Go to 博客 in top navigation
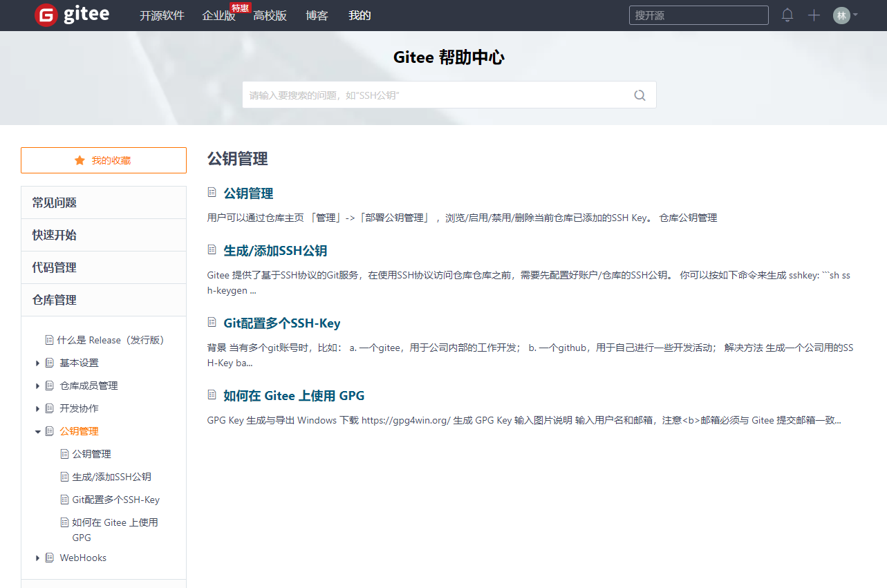887x588 pixels. click(x=317, y=15)
